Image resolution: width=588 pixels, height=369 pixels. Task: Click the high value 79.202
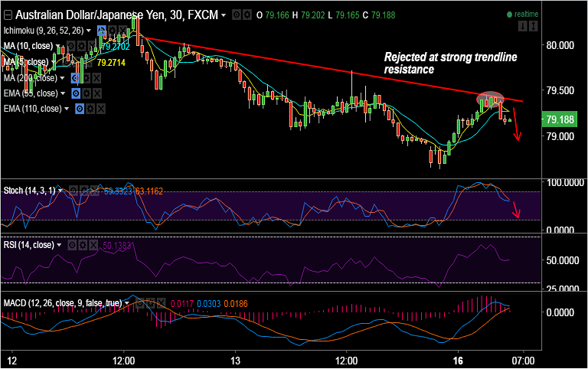[x=312, y=15]
